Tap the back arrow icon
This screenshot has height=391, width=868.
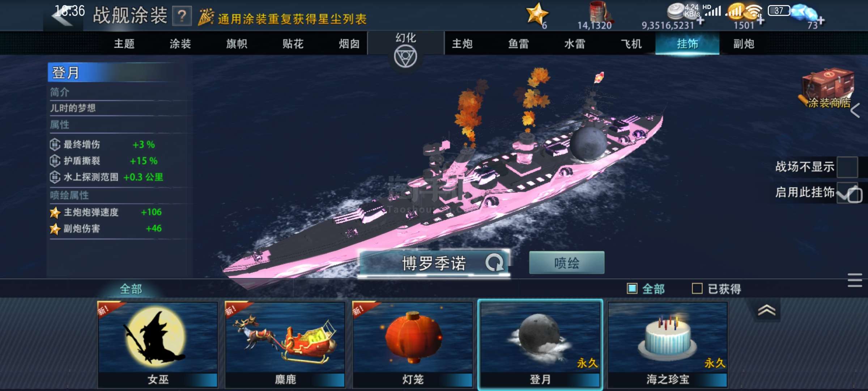(x=62, y=16)
